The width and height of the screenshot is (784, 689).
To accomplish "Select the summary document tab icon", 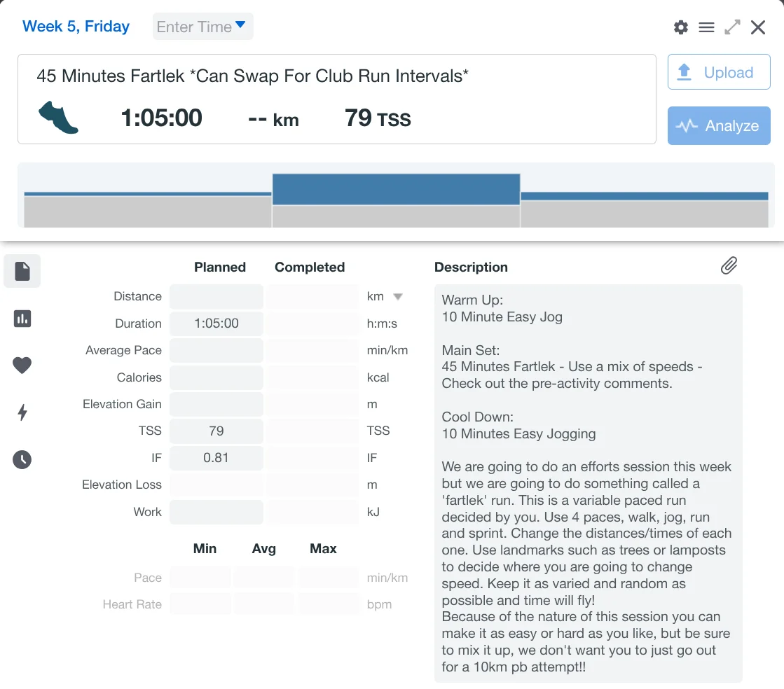I will pos(22,272).
